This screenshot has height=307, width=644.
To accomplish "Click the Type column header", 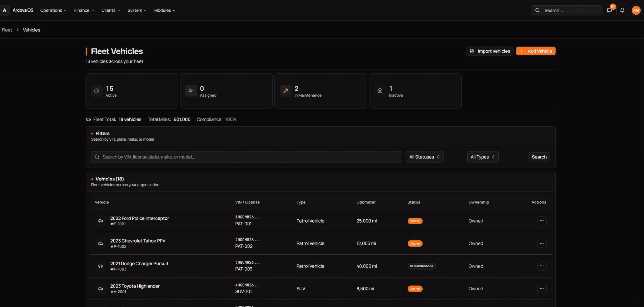I will tap(301, 202).
